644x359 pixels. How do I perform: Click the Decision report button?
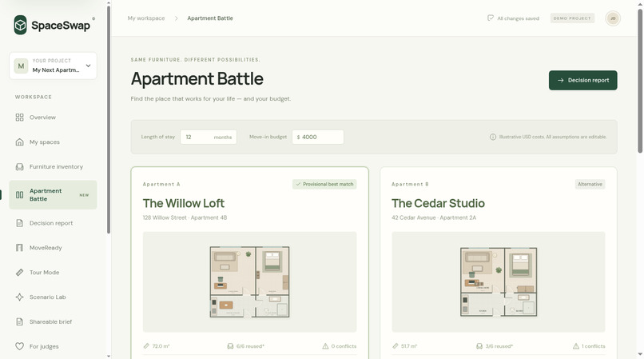(582, 80)
